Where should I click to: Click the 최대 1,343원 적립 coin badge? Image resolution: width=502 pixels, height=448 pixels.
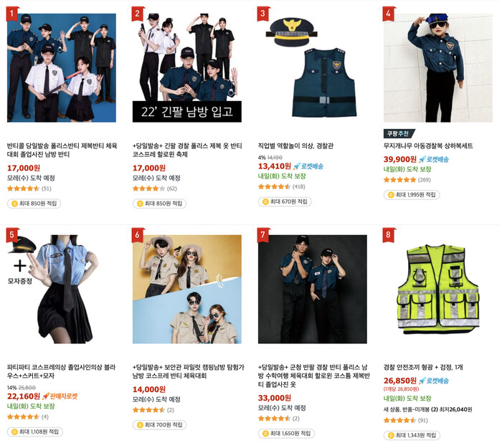(x=412, y=435)
